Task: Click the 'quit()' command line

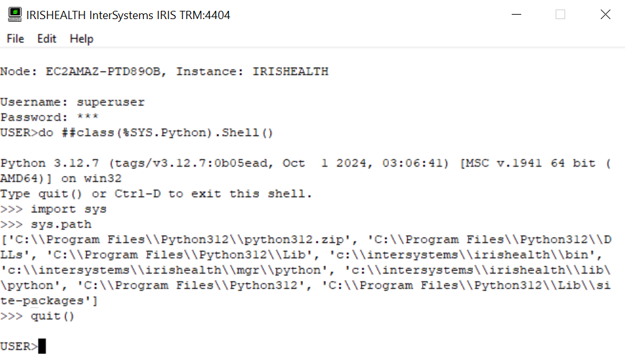Action: [x=53, y=316]
